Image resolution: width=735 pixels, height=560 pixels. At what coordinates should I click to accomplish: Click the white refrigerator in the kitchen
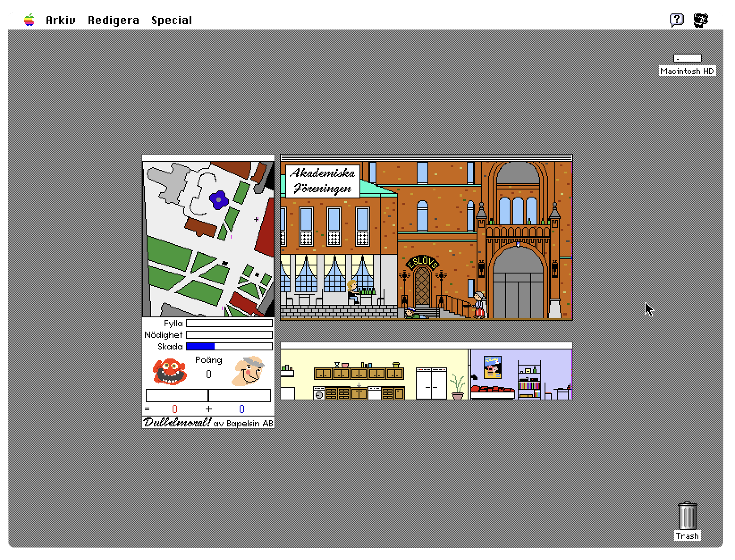pyautogui.click(x=431, y=383)
